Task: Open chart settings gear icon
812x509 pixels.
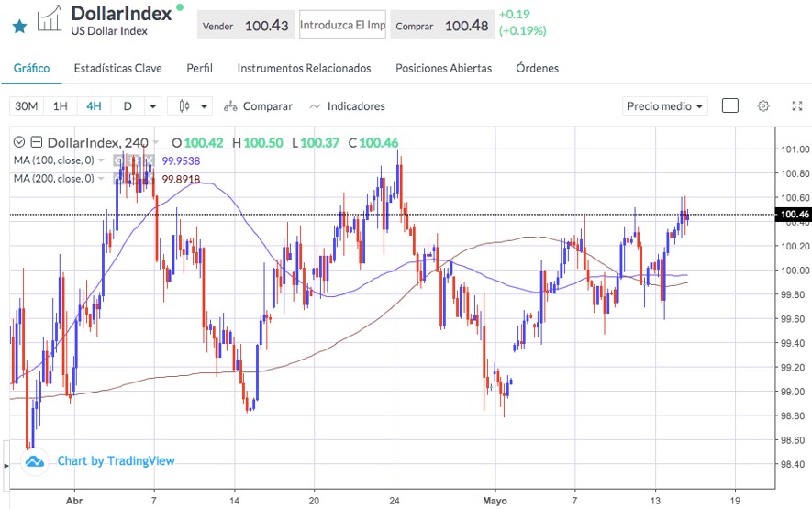Action: 762,106
